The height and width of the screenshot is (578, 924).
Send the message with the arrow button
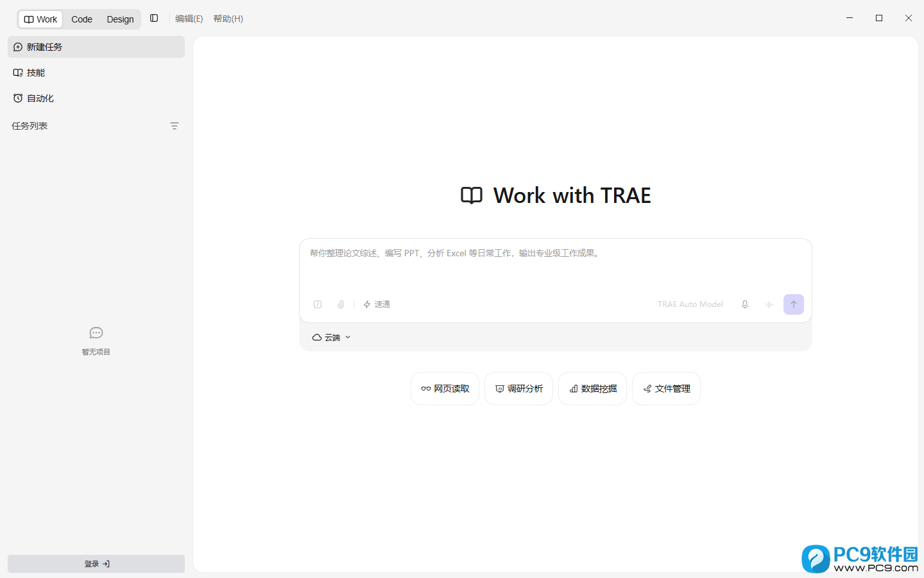click(x=794, y=304)
